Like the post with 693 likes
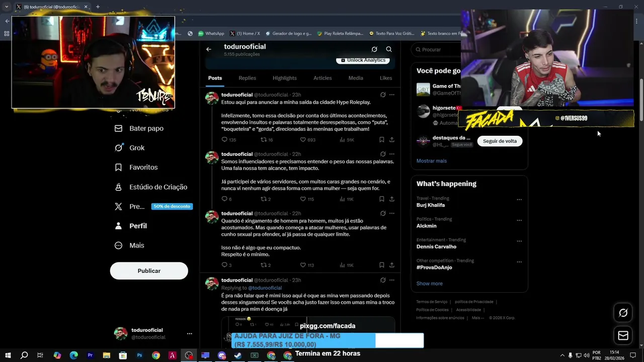 [303, 139]
